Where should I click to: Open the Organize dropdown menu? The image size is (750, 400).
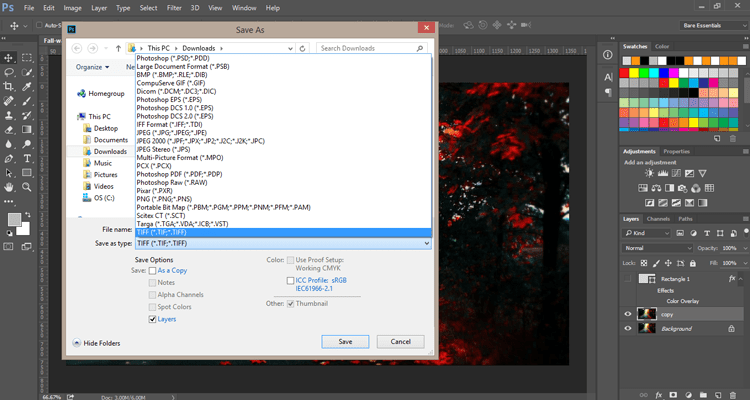92,67
